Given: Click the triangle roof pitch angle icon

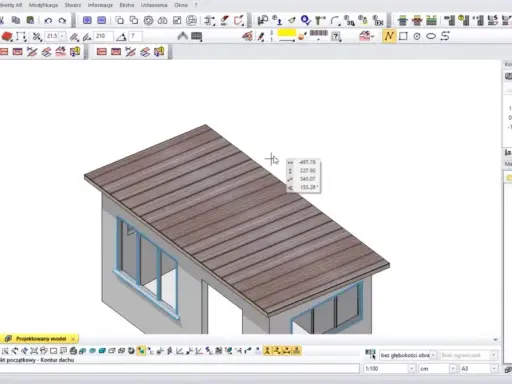Looking at the screenshot, I should click(121, 36).
